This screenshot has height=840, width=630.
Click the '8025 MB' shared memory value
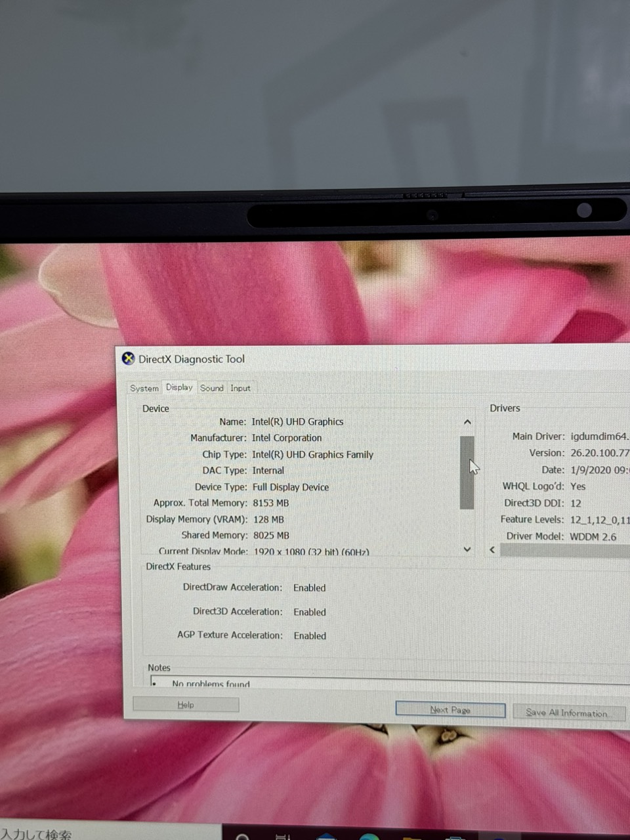pos(271,535)
